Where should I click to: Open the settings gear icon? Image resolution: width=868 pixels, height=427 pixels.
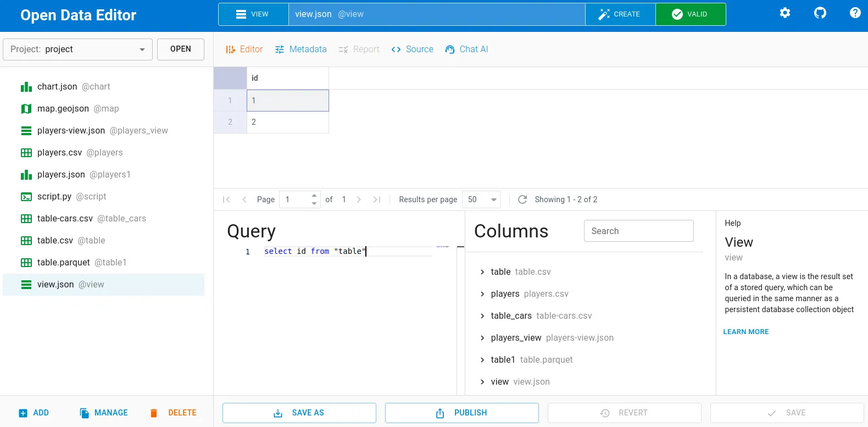pyautogui.click(x=785, y=13)
